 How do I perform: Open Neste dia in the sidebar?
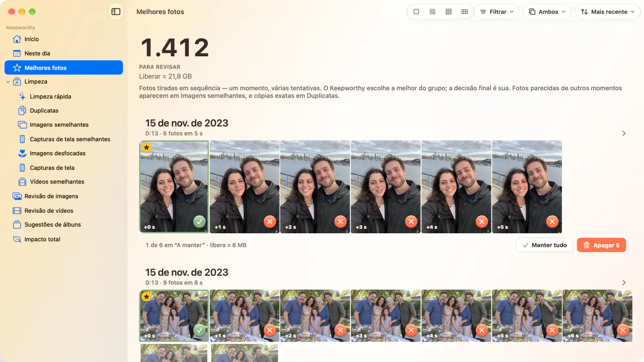pos(64,53)
